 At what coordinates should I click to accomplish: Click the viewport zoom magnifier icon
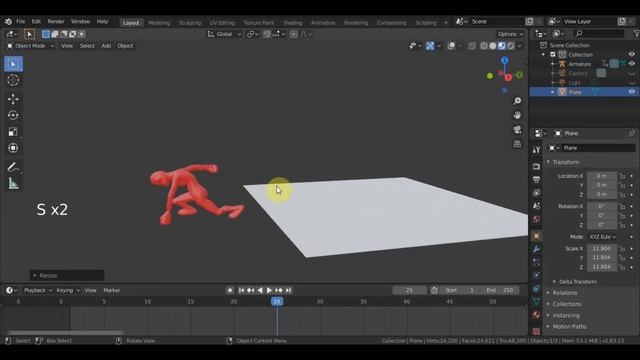point(517,101)
